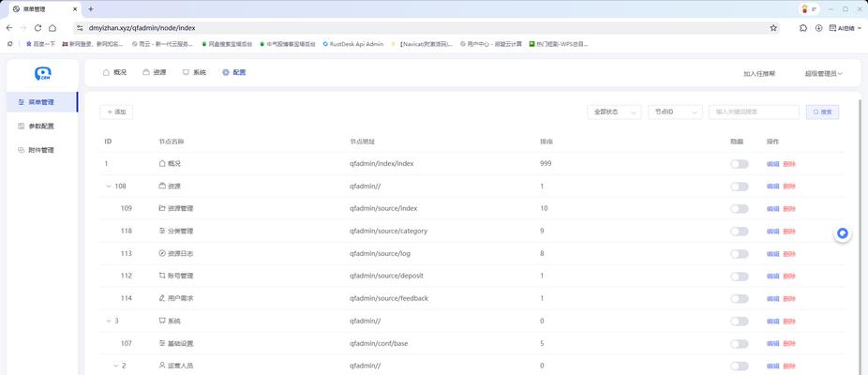The width and height of the screenshot is (868, 375).
Task: Toggle the hide switch for row 108 资源
Action: coord(739,187)
